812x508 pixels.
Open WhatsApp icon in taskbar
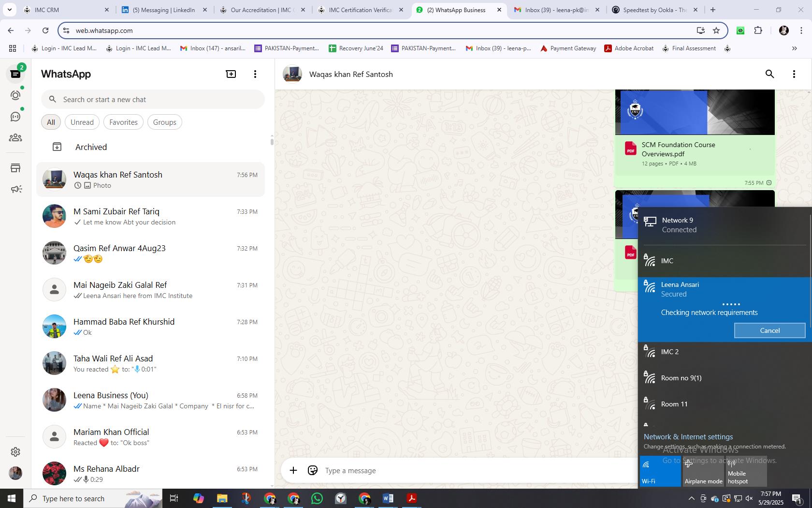tap(317, 498)
